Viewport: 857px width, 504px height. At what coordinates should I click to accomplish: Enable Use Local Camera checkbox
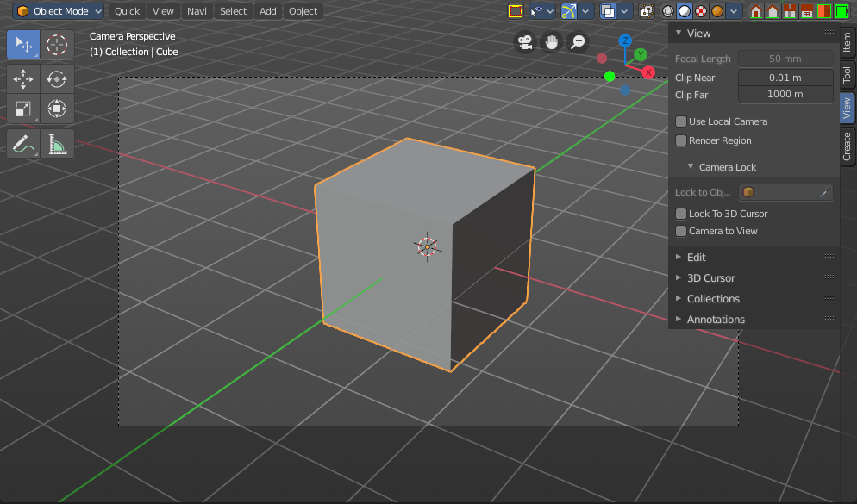pyautogui.click(x=681, y=121)
